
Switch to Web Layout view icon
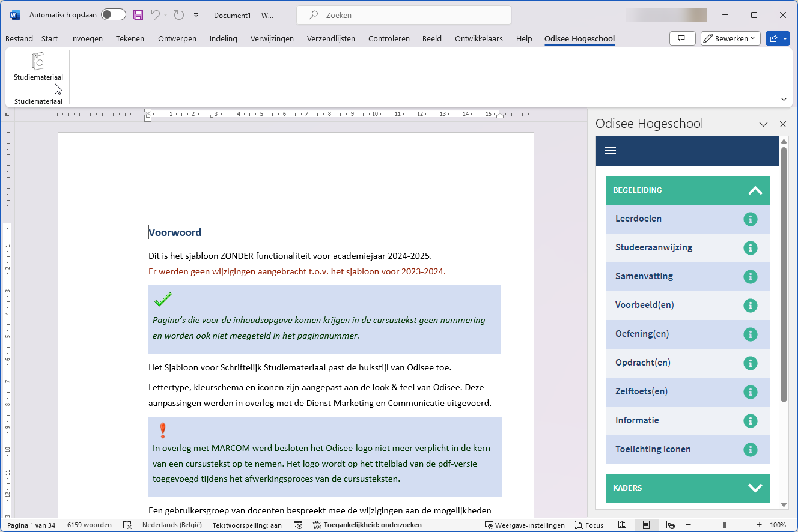click(671, 525)
